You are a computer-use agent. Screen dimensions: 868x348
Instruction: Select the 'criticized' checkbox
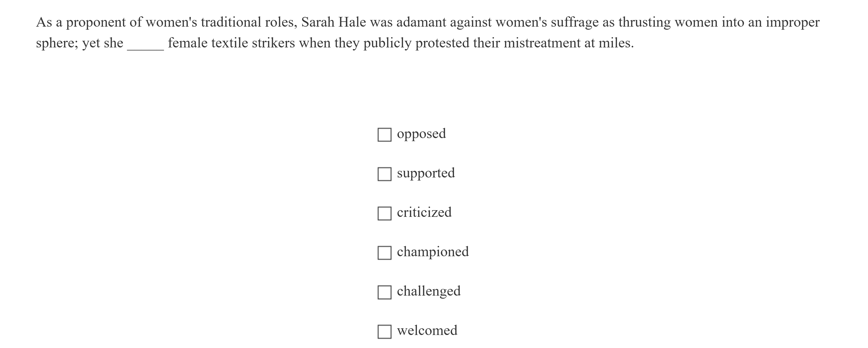pyautogui.click(x=384, y=214)
